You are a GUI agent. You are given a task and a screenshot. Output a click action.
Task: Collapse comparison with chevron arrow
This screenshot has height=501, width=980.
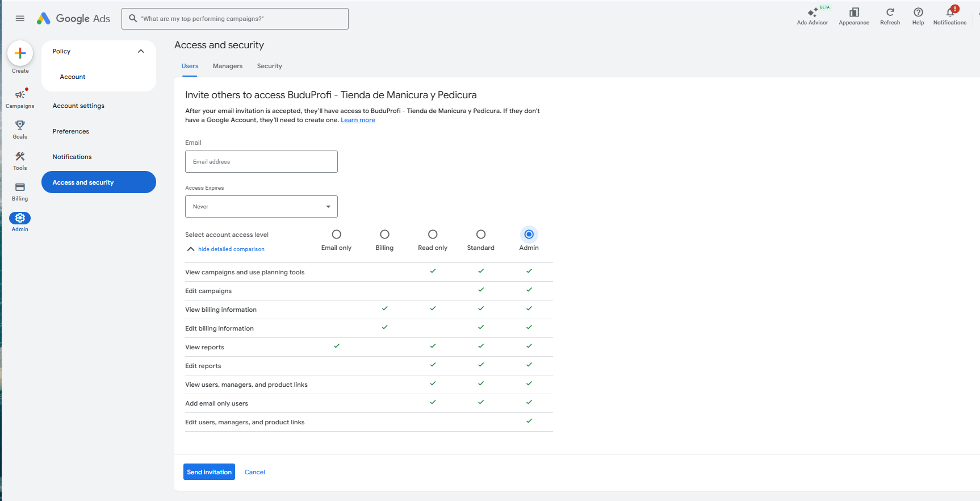[x=191, y=249]
